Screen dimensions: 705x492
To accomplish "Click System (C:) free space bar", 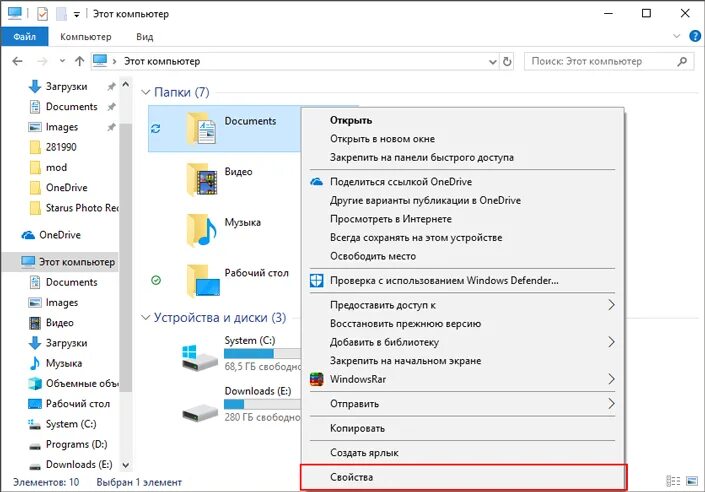I will click(263, 353).
